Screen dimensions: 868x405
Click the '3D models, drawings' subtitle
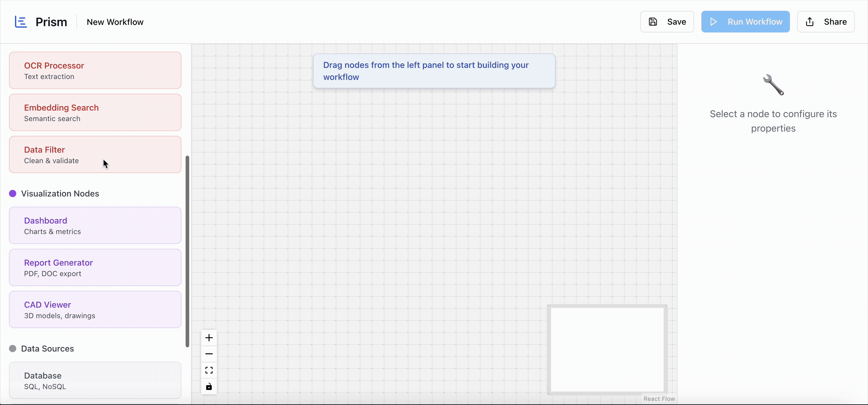tap(60, 316)
